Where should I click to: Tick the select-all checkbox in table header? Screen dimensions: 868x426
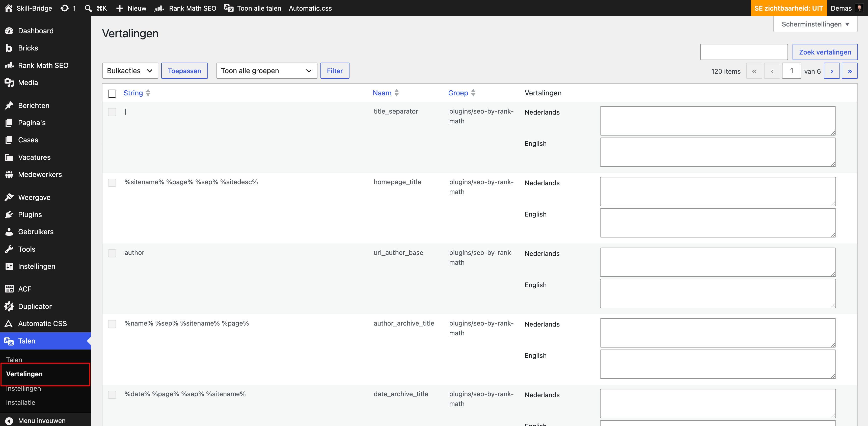[112, 93]
